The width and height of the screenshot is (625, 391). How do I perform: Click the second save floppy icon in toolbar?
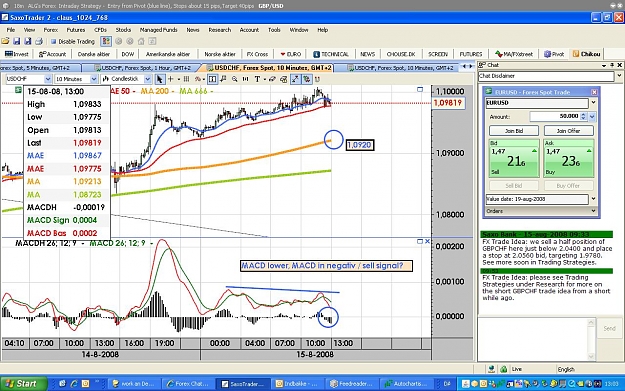pyautogui.click(x=28, y=41)
